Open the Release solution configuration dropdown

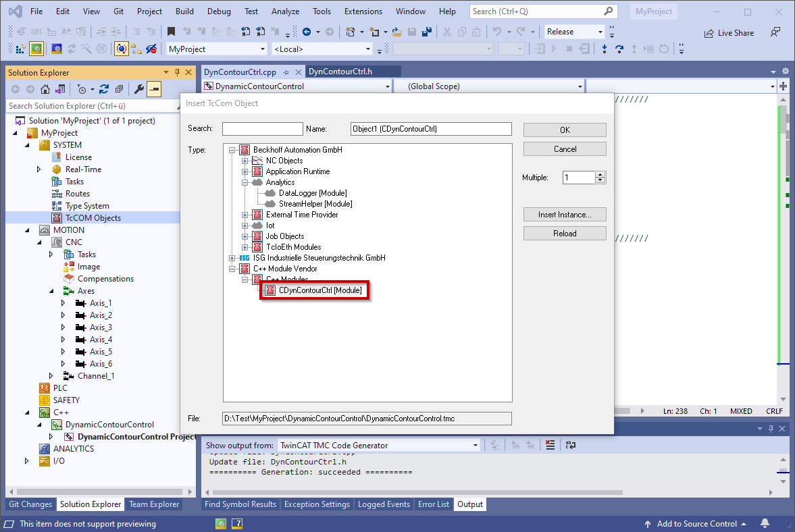[598, 31]
